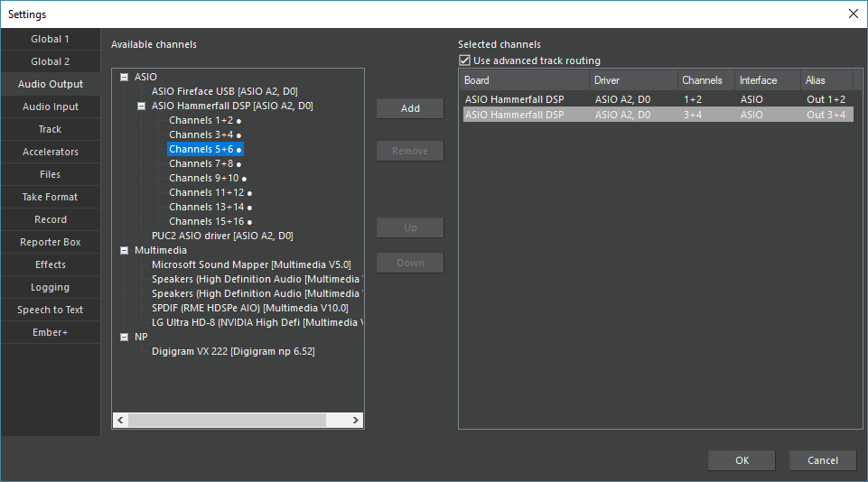Toggle Use advanced track routing checkbox
The width and height of the screenshot is (868, 482).
[x=465, y=60]
